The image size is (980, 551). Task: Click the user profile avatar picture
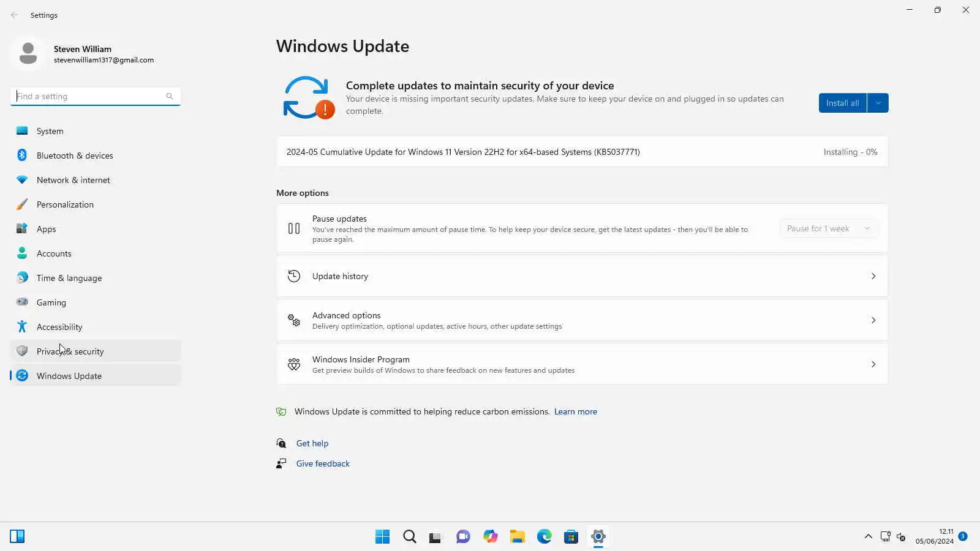(x=28, y=53)
